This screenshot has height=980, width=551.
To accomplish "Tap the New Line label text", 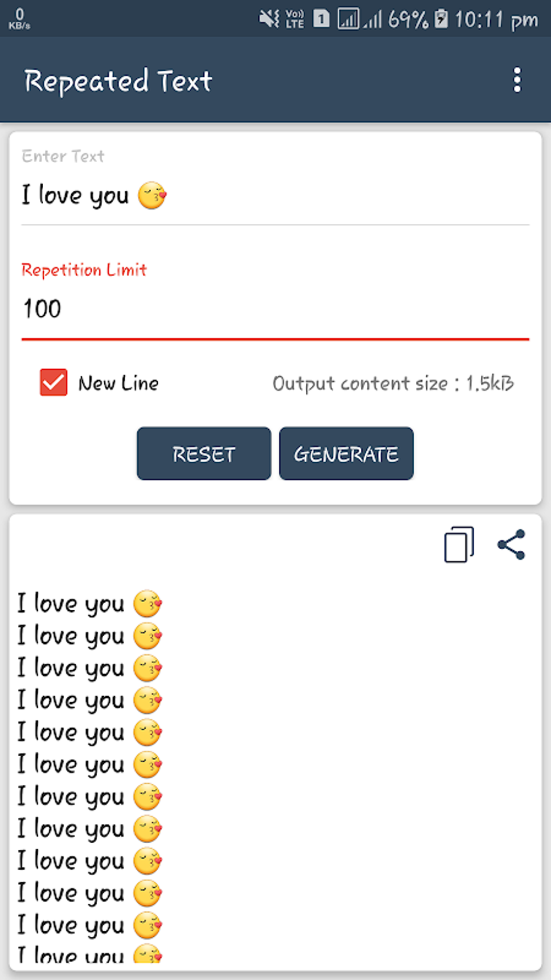I will tap(118, 383).
